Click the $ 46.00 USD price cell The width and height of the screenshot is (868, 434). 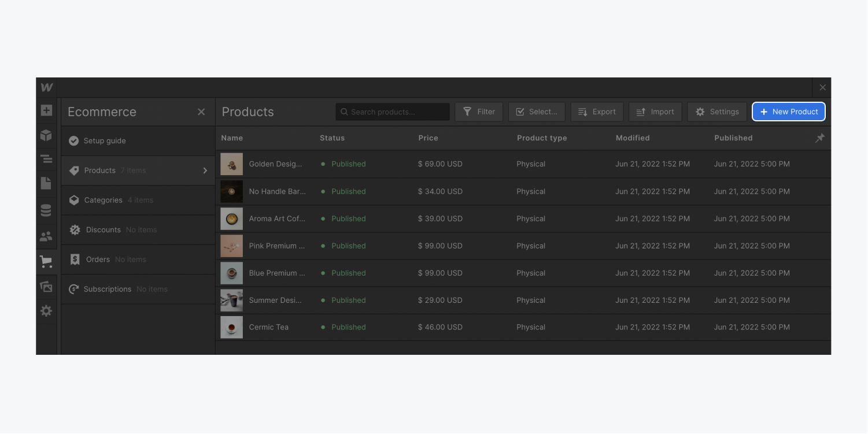(x=440, y=327)
